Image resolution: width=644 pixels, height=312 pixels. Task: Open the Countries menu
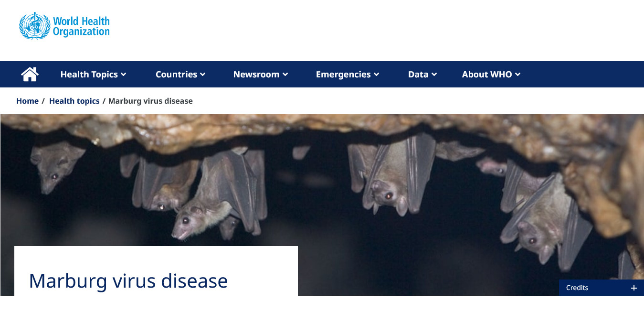coord(180,74)
